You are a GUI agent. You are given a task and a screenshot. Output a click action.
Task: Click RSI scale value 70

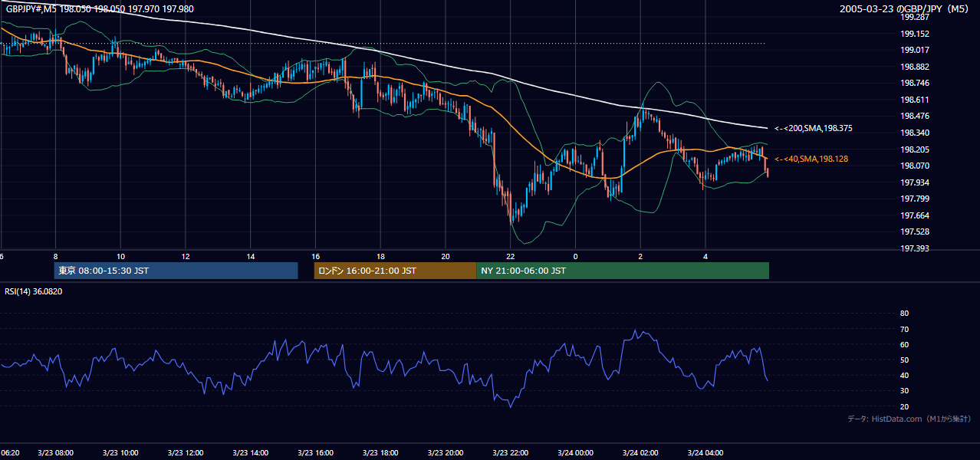pyautogui.click(x=904, y=329)
